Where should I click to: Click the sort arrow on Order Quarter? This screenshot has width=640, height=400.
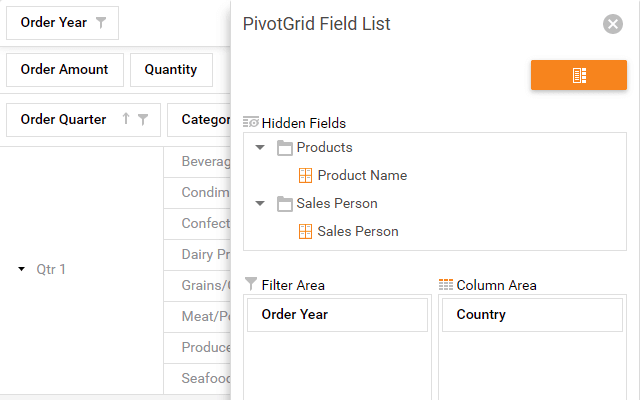(126, 119)
